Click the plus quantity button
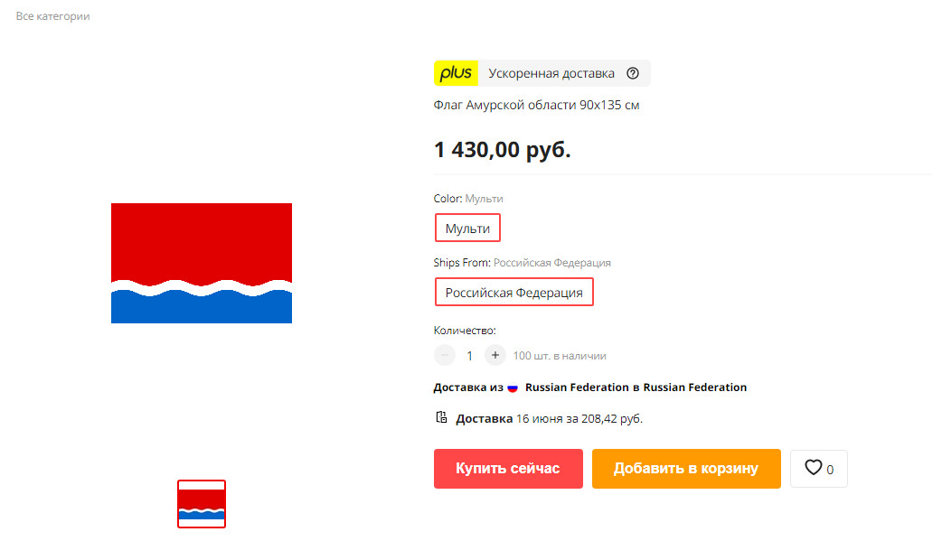942x560 pixels. pos(495,355)
